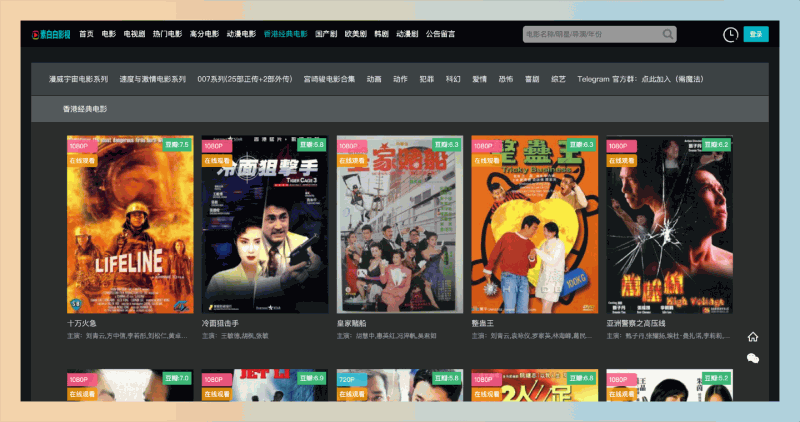This screenshot has height=422, width=800.
Task: Open the 电影 nav item
Action: [x=109, y=34]
